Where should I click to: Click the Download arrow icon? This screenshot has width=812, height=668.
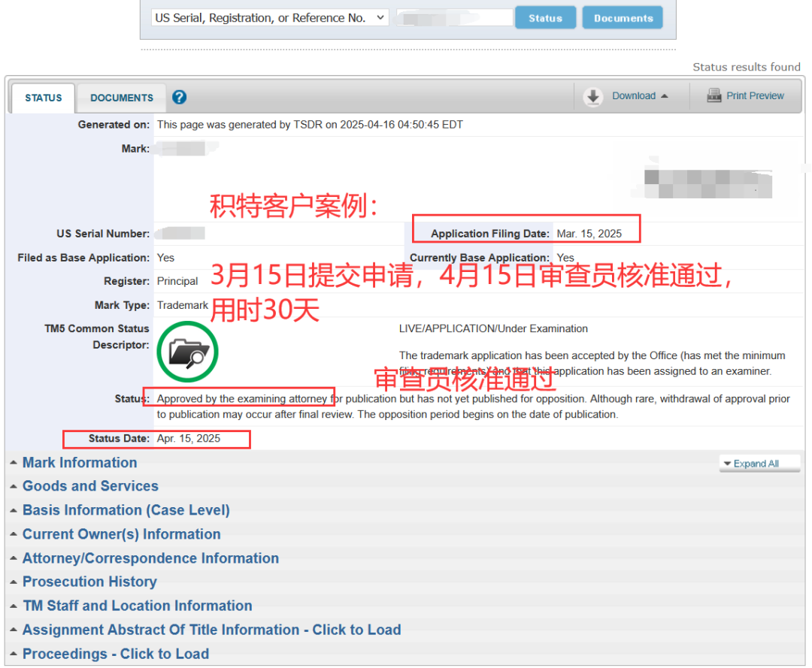tap(593, 95)
